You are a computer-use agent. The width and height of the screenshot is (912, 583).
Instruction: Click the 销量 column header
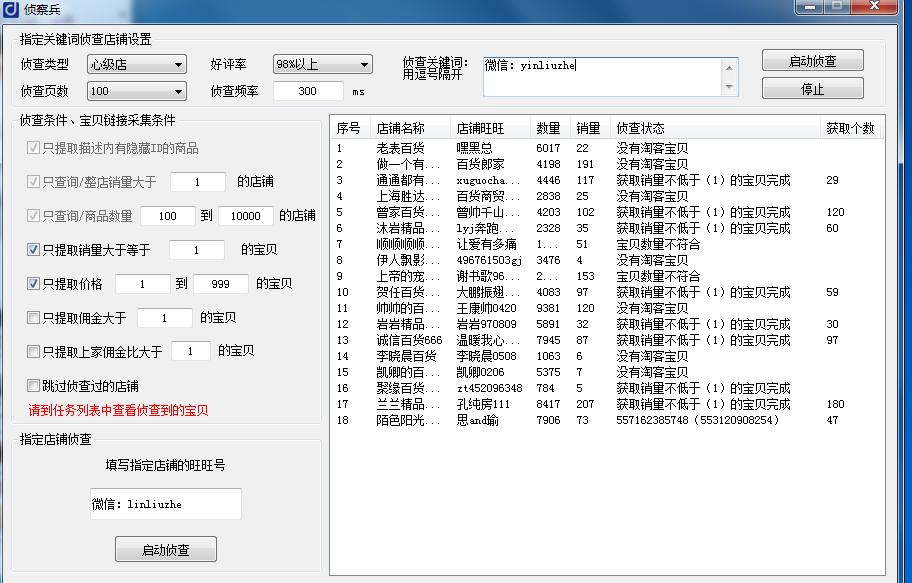pos(588,127)
